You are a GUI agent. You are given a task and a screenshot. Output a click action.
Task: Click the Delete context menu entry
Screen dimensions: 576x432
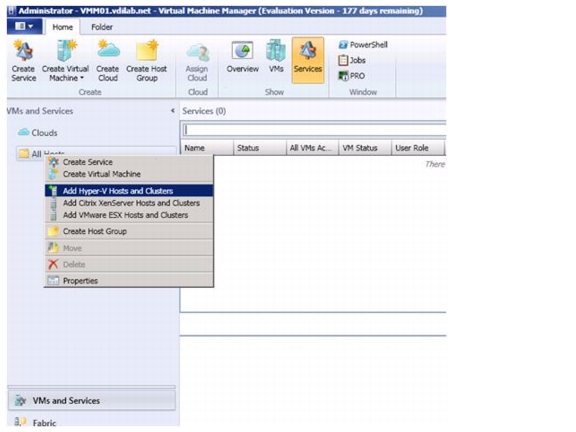(x=129, y=264)
